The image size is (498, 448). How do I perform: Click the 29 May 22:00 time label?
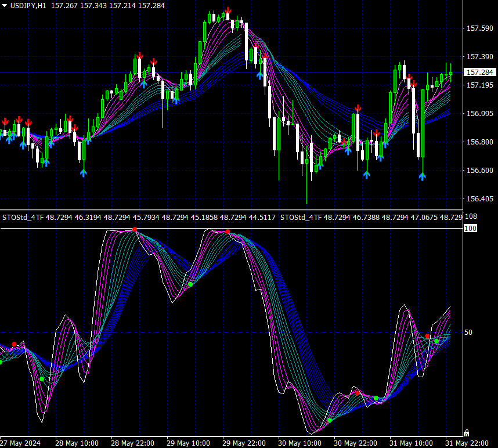(x=244, y=443)
